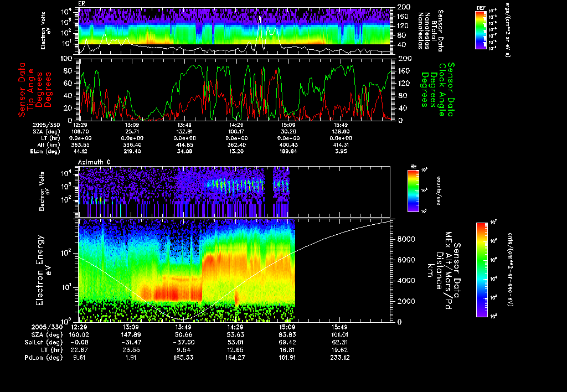Image resolution: width=567 pixels, height=392 pixels.
Task: Select lower SZA value 147.89
Action: pos(131,334)
